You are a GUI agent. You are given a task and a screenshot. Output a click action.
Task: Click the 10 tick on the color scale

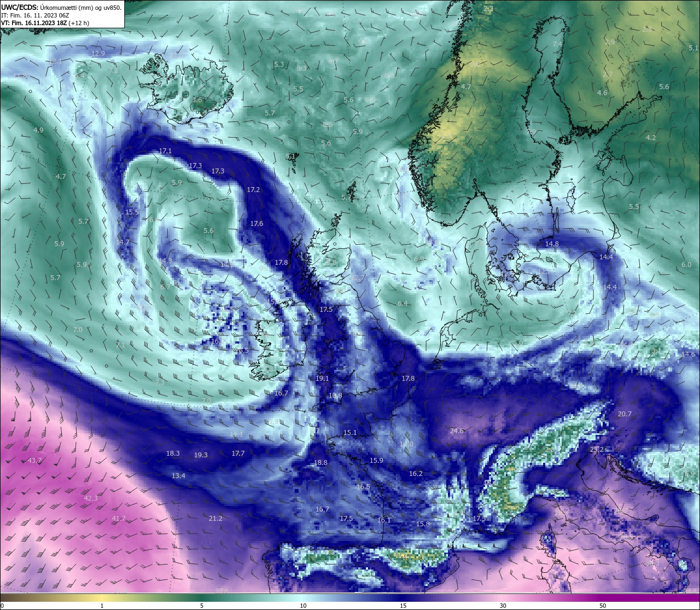(303, 606)
